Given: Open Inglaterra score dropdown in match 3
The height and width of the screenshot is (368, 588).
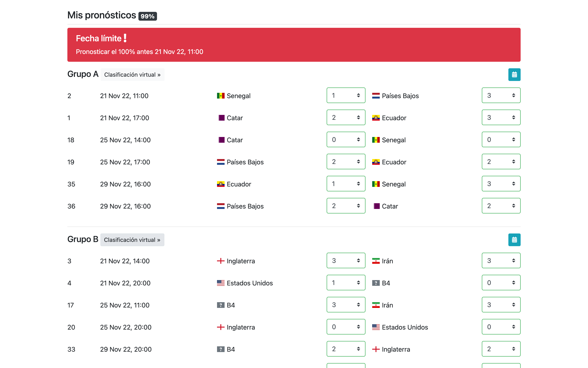Looking at the screenshot, I should pos(346,260).
